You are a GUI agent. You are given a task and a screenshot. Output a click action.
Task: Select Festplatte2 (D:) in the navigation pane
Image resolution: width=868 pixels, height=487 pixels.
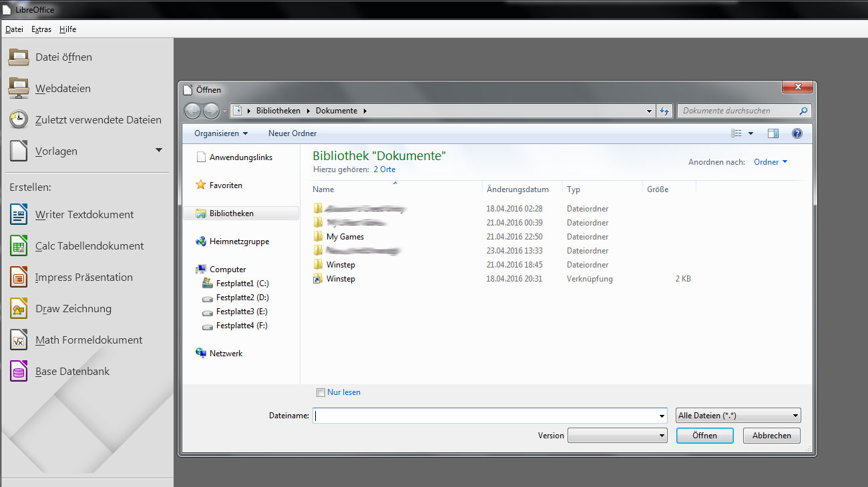tap(242, 298)
